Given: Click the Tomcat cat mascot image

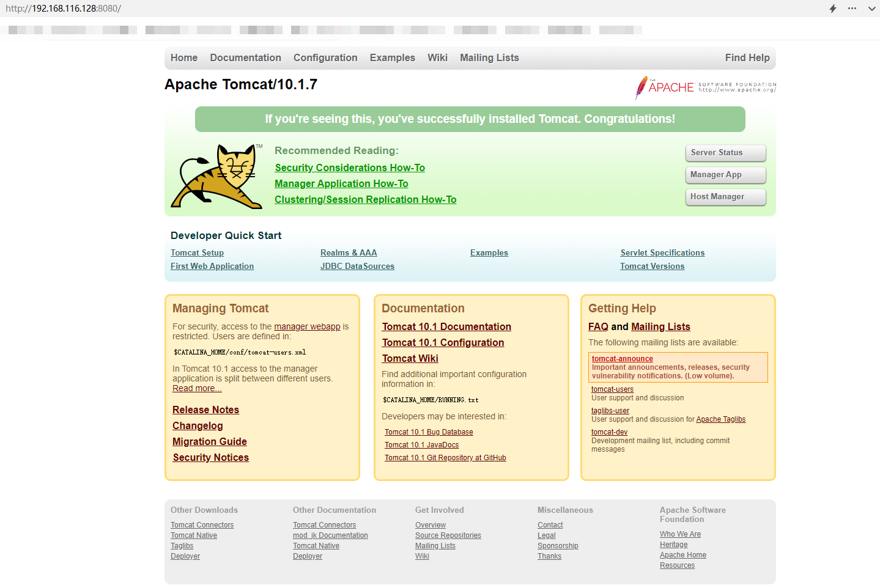Looking at the screenshot, I should tap(216, 177).
